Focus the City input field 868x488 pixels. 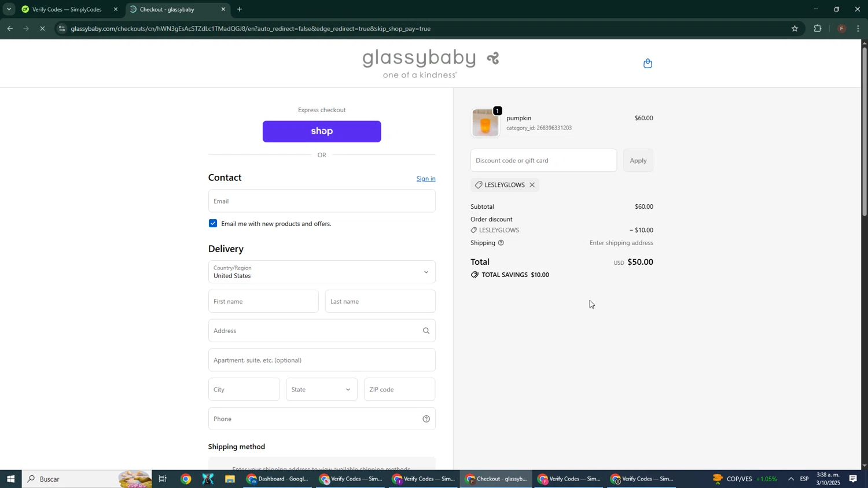click(244, 390)
